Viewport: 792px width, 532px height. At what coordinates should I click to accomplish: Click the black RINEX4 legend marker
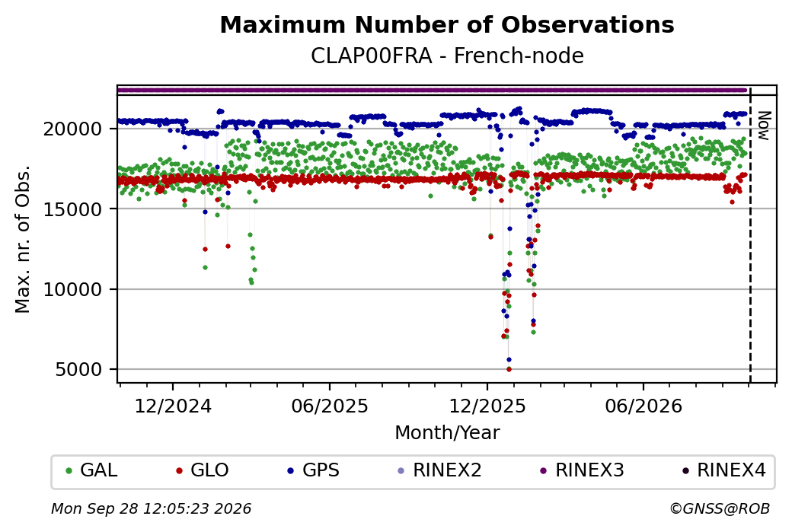685,471
